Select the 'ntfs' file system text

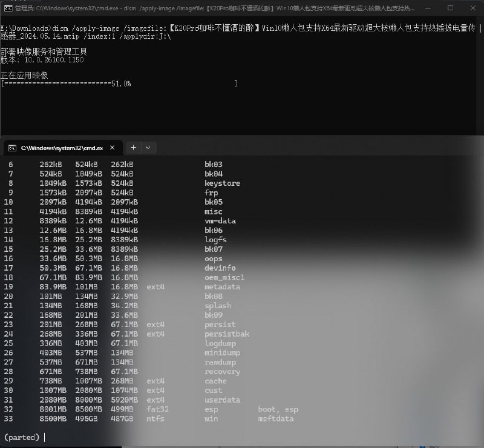[x=155, y=419]
